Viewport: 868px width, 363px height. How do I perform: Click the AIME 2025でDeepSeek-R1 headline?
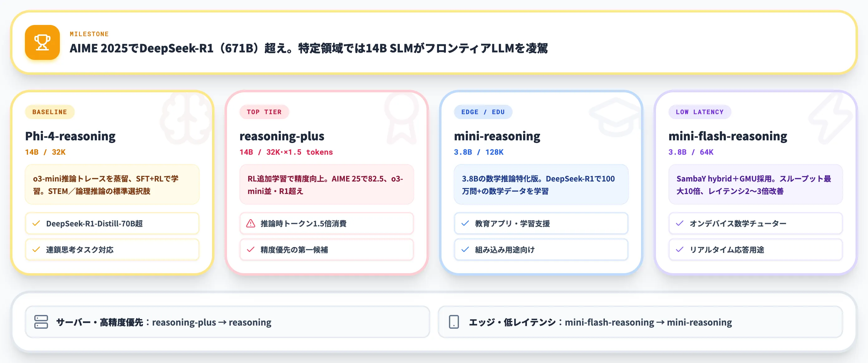point(309,48)
